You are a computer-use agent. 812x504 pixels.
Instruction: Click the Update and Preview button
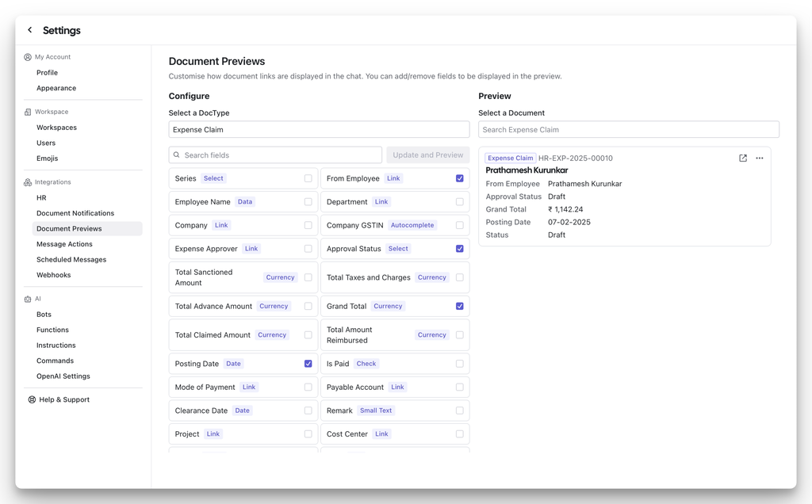[x=427, y=154]
